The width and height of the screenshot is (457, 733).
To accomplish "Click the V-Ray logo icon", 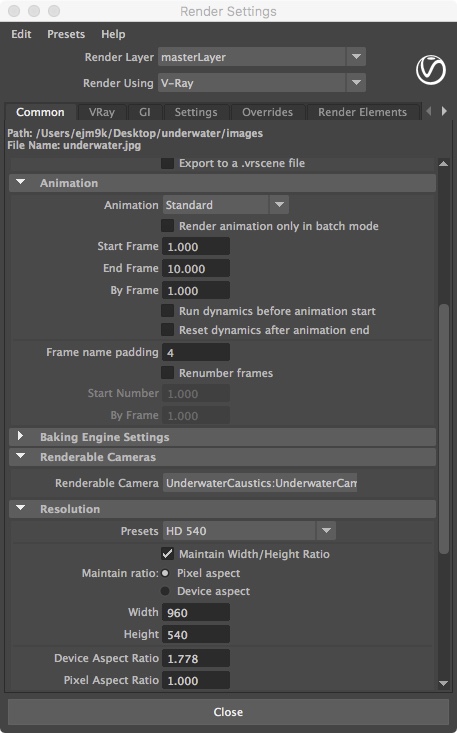I will point(430,70).
